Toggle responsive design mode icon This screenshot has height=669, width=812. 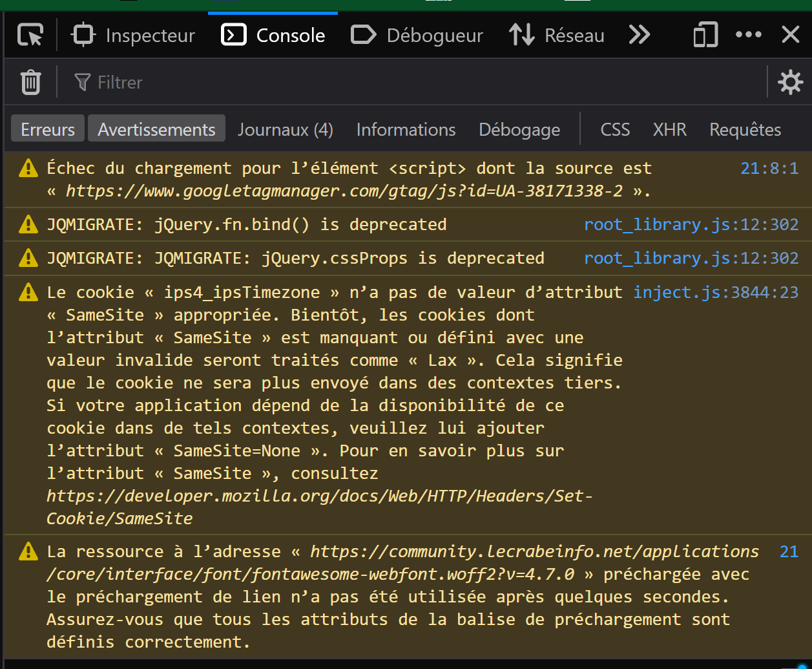(705, 35)
